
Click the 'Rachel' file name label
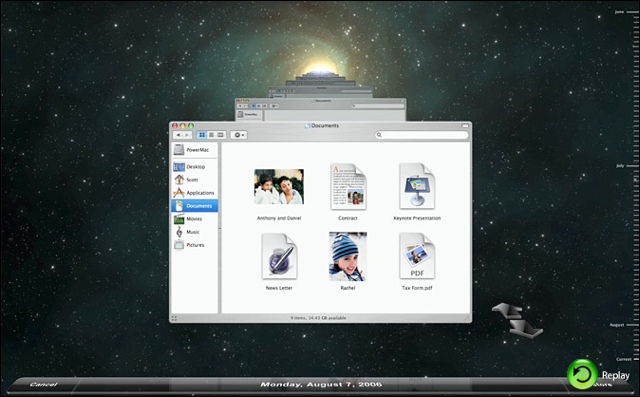tap(348, 288)
